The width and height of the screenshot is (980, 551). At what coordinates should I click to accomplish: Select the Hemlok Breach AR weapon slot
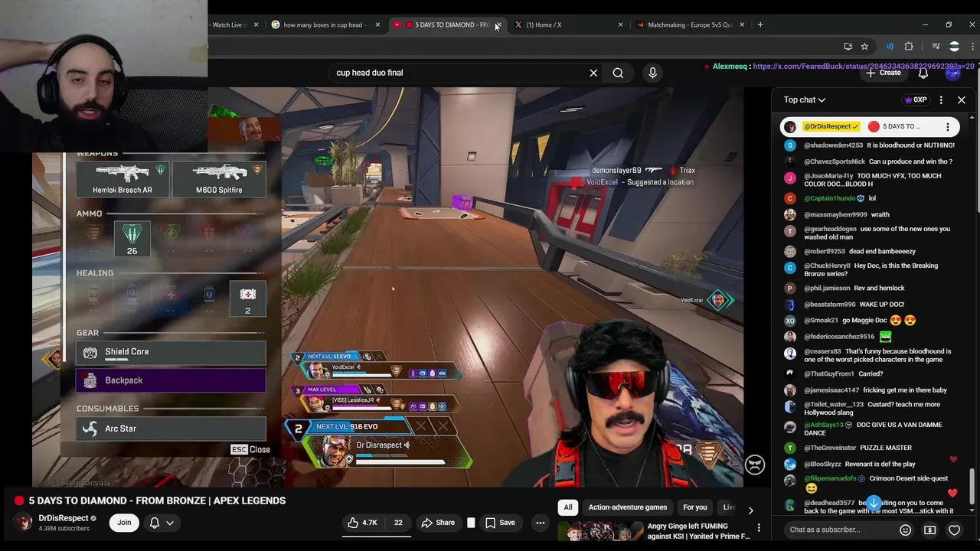coord(122,178)
